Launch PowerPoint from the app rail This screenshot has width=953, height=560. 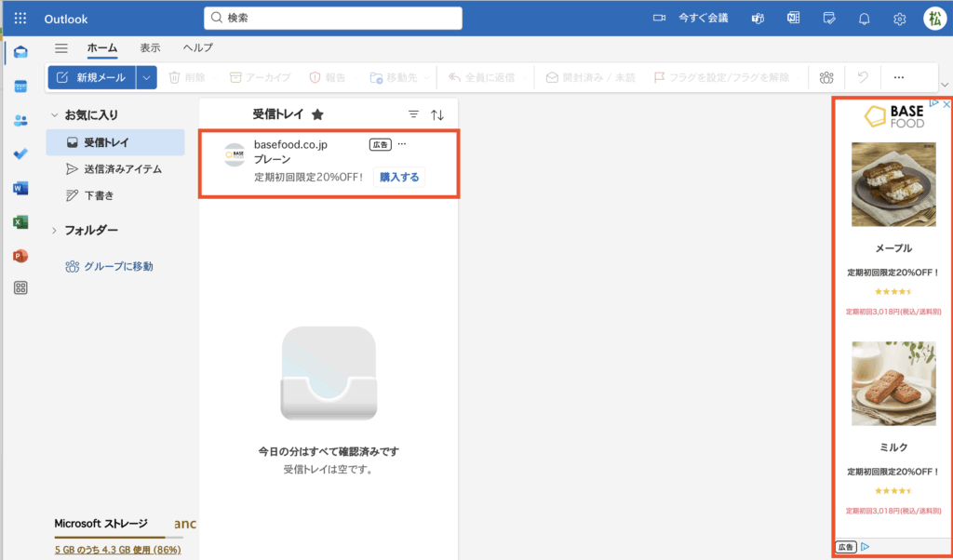[x=20, y=256]
